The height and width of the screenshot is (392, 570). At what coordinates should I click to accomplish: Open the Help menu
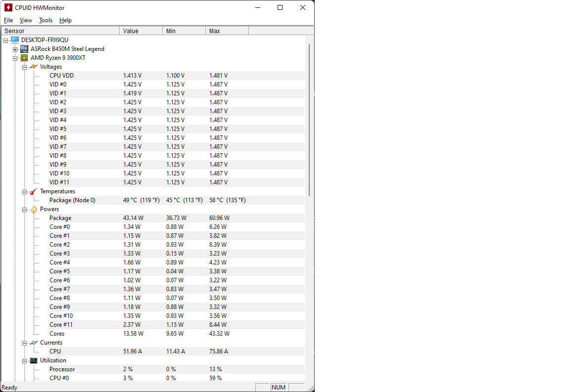pyautogui.click(x=65, y=20)
